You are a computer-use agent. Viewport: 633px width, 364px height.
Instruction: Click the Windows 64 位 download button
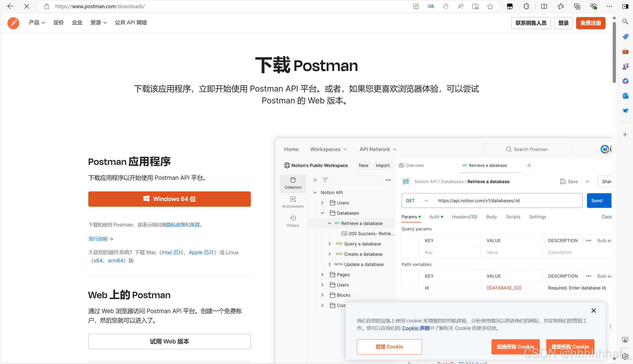click(169, 199)
